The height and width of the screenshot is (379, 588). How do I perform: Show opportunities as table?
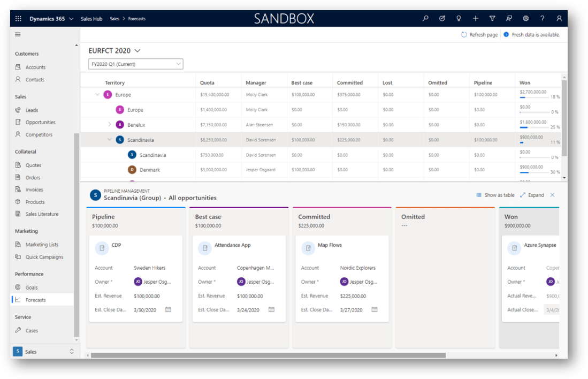(x=495, y=195)
